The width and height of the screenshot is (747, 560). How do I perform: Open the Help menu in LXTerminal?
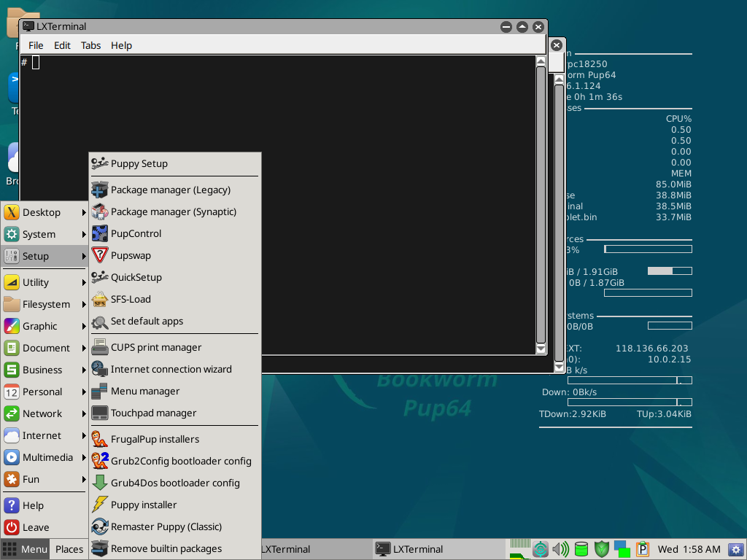point(122,45)
